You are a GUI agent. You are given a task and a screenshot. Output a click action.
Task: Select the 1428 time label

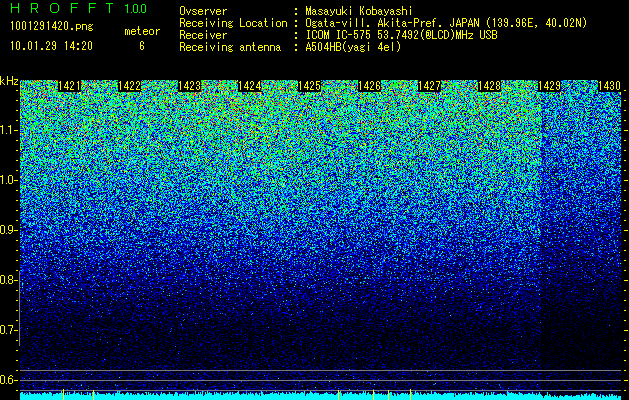tap(490, 86)
